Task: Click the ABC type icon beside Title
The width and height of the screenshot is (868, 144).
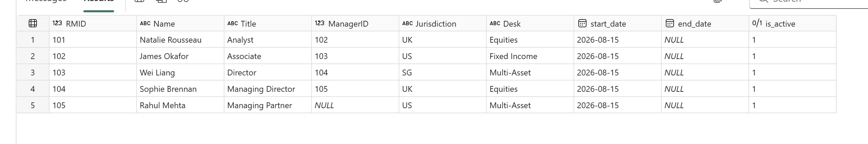Action: (233, 24)
